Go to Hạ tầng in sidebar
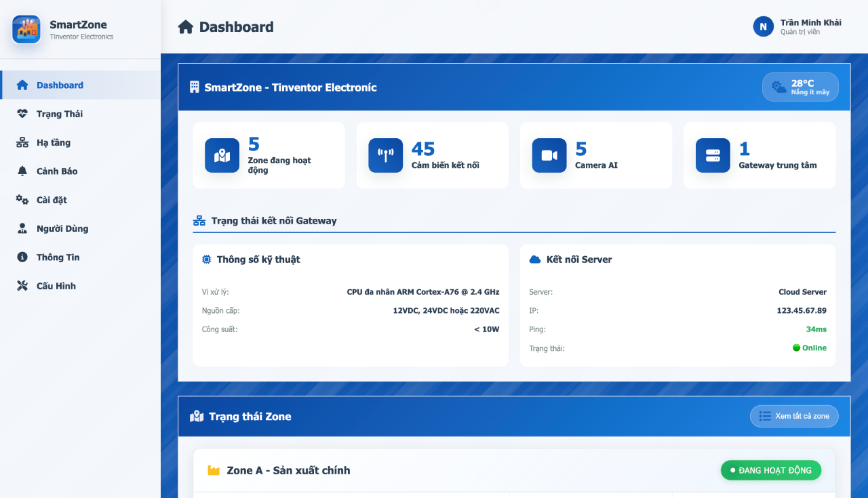868x498 pixels. point(54,142)
